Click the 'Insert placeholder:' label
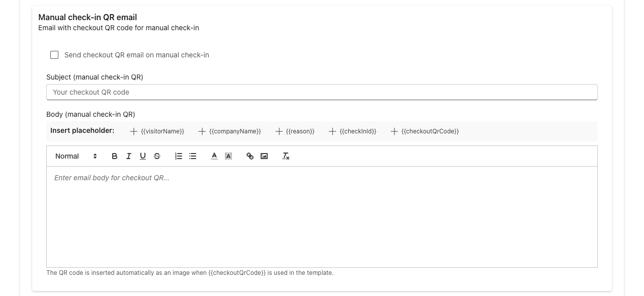This screenshot has width=644, height=296. coord(83,130)
